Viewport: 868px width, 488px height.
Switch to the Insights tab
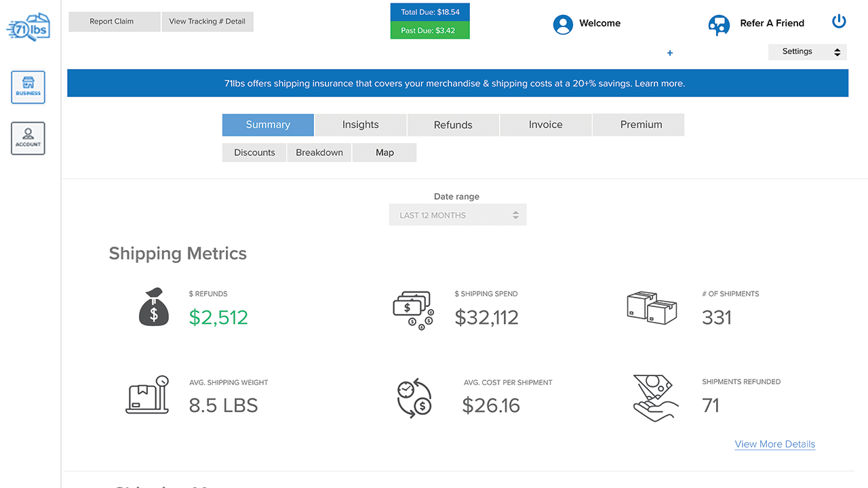[x=361, y=125]
